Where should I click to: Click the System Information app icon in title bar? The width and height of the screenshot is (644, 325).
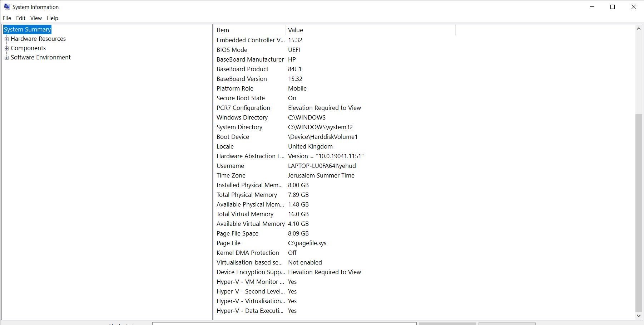point(7,7)
